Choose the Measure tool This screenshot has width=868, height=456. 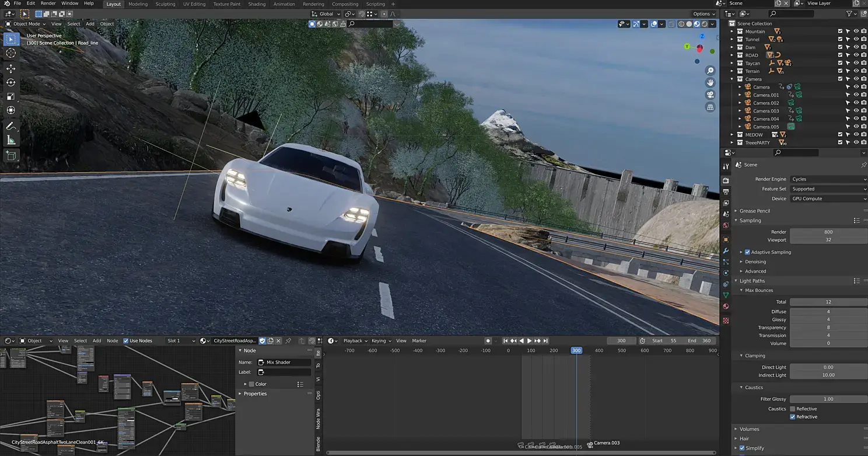(x=10, y=140)
